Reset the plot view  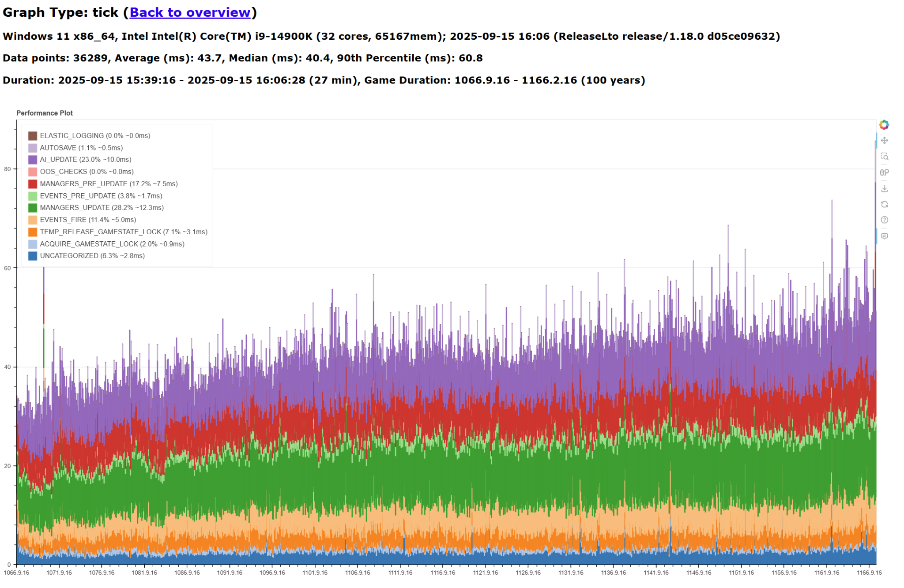point(884,204)
